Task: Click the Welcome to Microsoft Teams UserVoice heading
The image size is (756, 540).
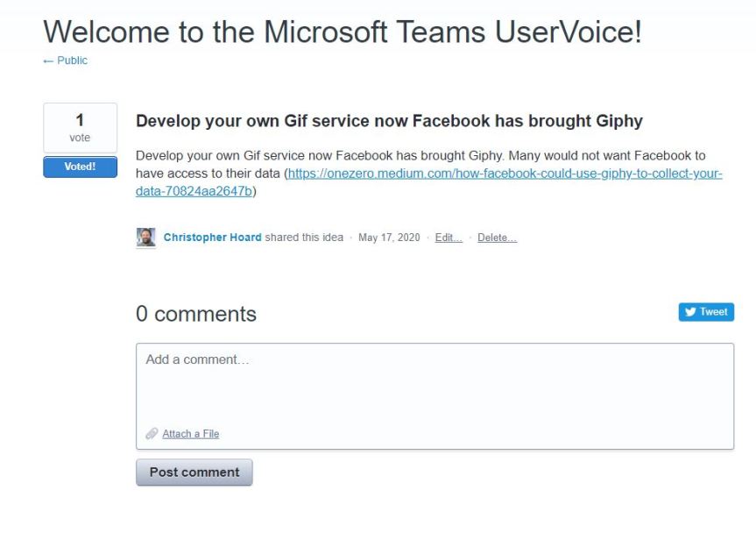Action: [x=343, y=32]
